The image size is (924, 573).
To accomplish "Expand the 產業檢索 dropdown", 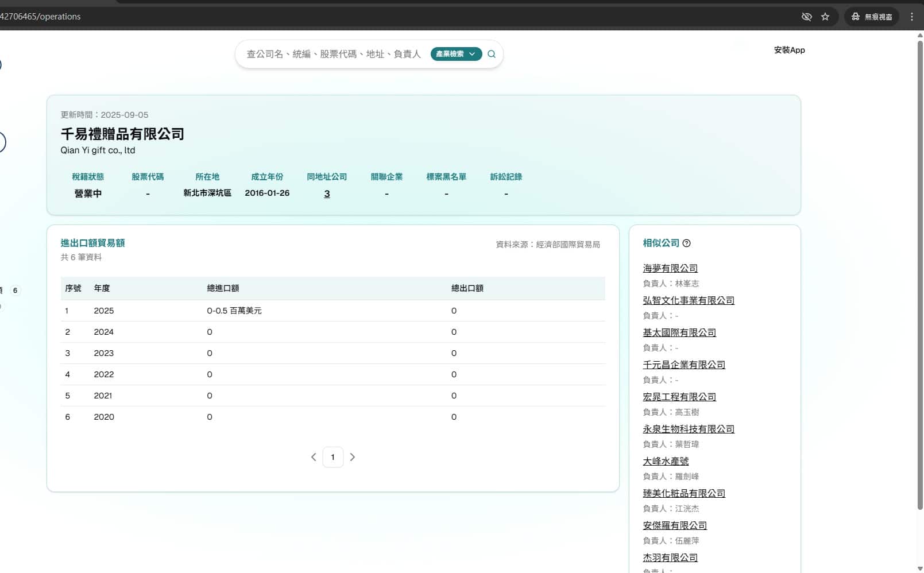I will (x=455, y=53).
